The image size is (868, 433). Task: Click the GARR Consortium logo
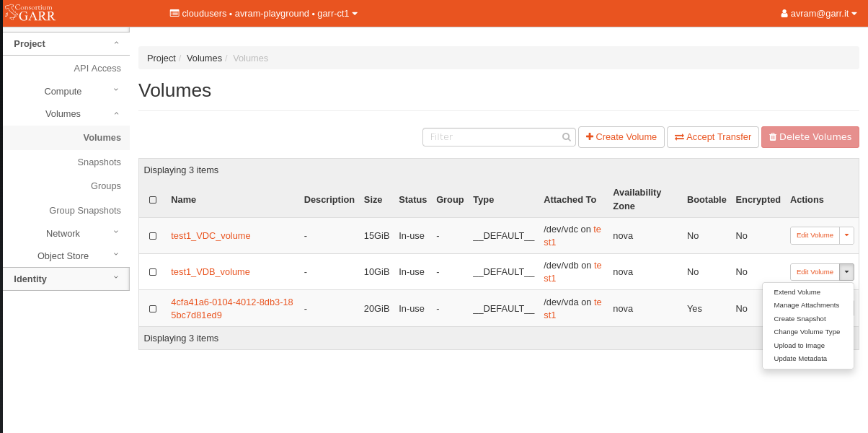(30, 13)
